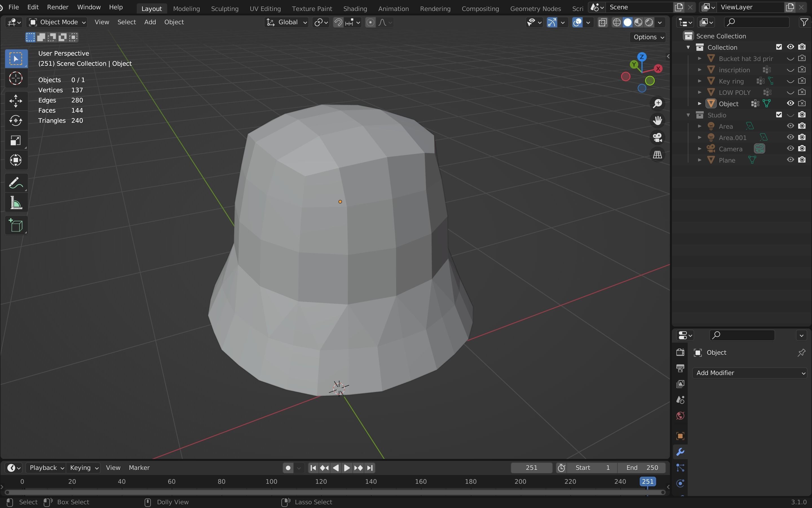Hide the Object mesh in viewport
Viewport: 812px width, 508px height.
click(791, 104)
